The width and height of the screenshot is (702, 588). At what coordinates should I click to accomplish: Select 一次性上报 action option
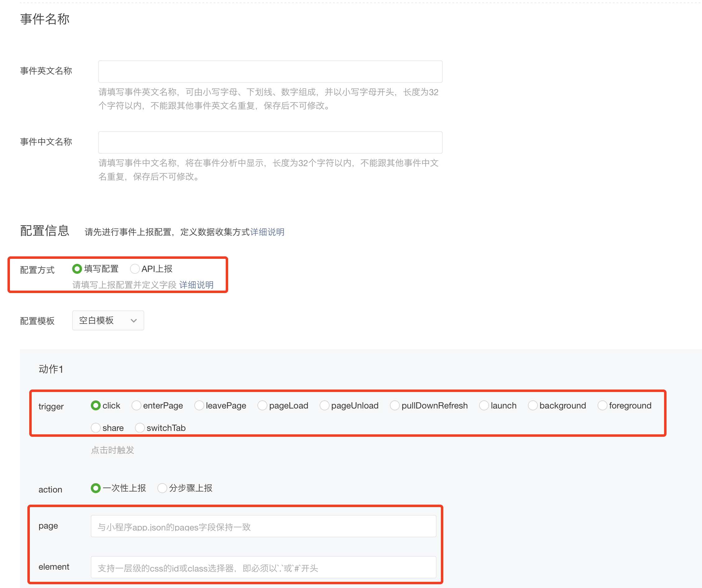tap(96, 488)
